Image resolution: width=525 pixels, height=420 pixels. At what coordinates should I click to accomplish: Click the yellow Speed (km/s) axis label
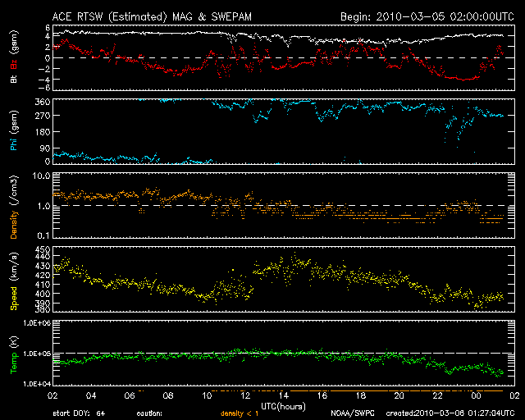pos(13,278)
